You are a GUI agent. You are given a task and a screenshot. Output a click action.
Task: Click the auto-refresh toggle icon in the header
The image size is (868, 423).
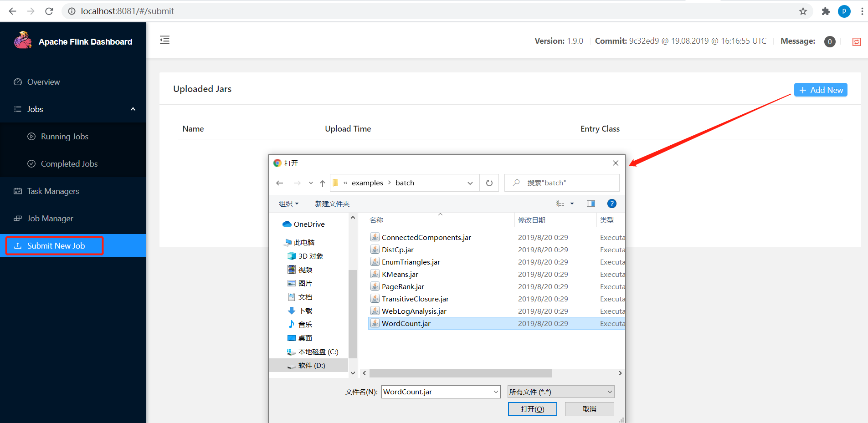coord(857,41)
